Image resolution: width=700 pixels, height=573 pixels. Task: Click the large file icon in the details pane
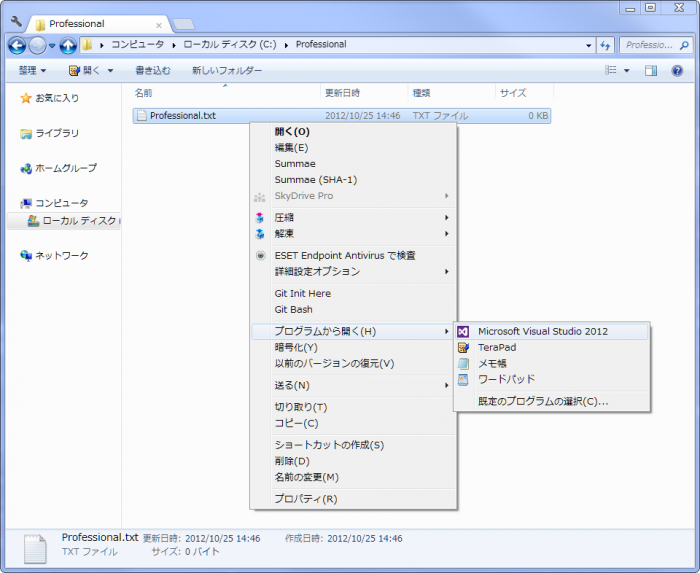(35, 548)
